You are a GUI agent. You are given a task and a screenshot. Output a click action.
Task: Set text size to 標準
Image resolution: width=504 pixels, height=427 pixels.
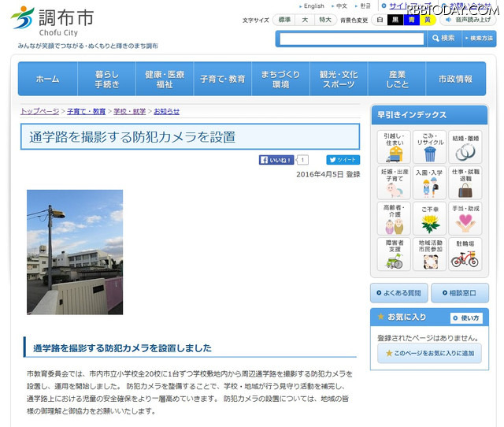click(284, 20)
